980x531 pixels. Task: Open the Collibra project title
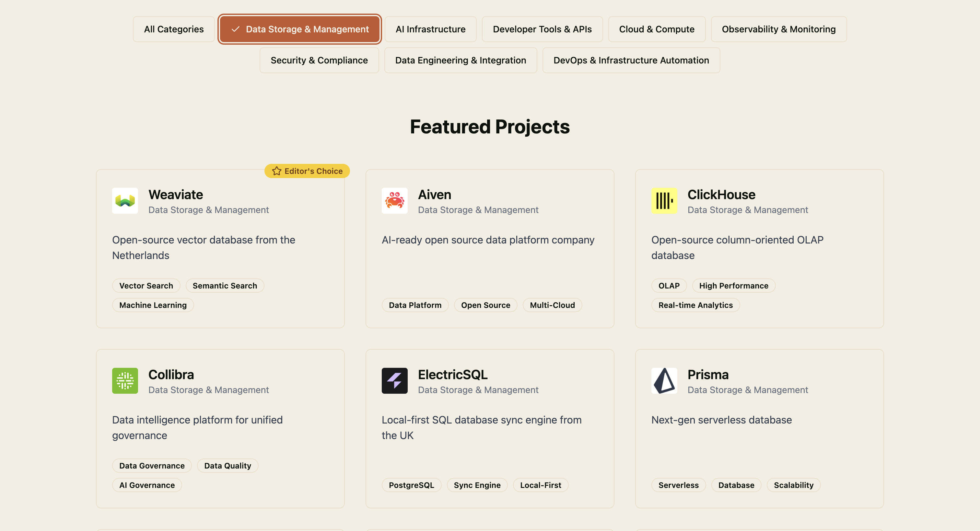tap(171, 374)
